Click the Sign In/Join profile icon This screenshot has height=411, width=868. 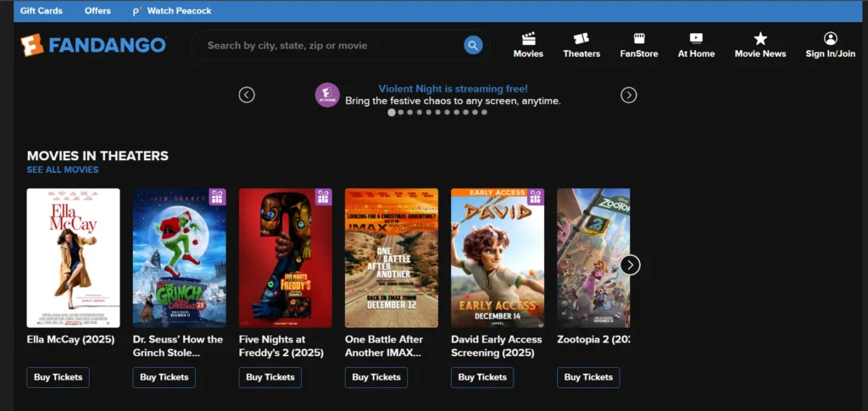click(830, 38)
